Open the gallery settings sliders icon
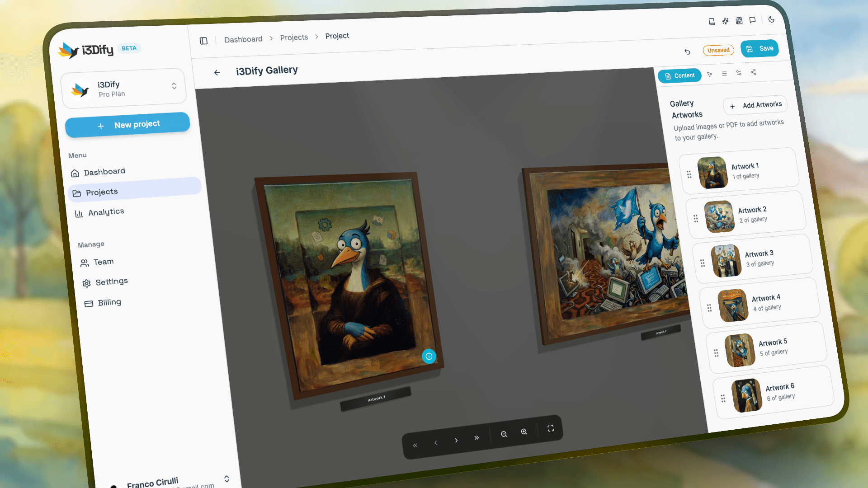This screenshot has height=488, width=868. (739, 72)
